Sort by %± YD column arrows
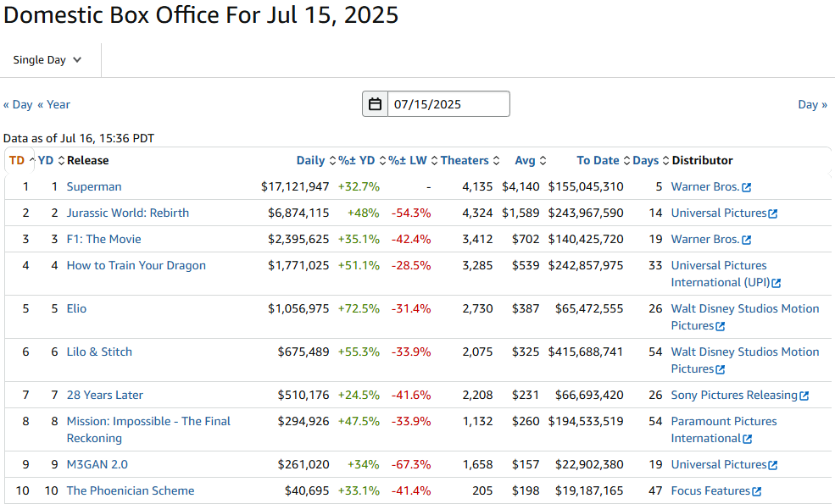This screenshot has width=835, height=504. tap(382, 160)
